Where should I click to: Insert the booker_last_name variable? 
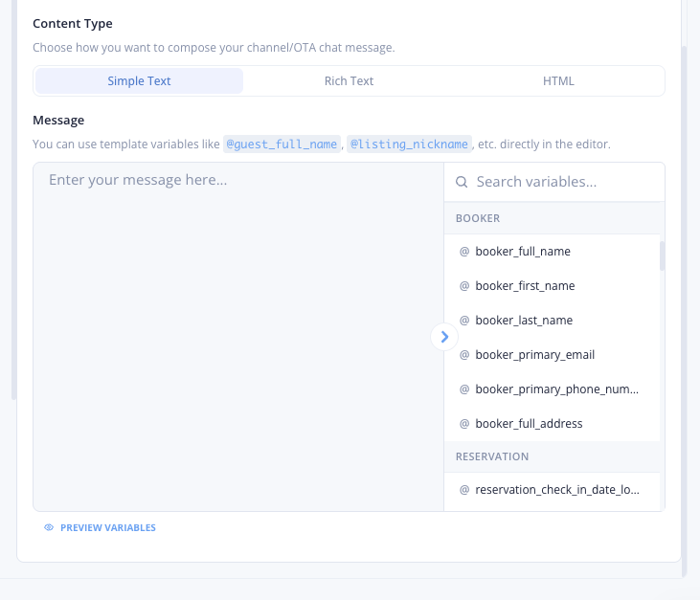[553, 321]
